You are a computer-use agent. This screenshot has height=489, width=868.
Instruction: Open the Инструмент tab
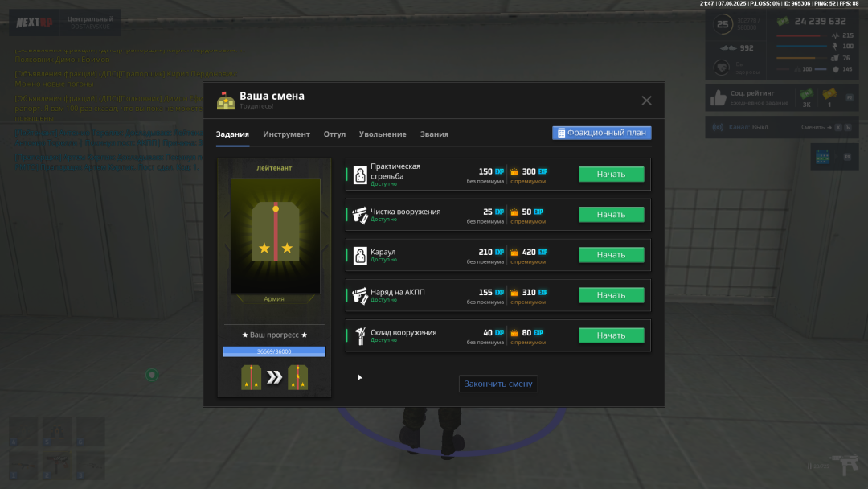click(x=286, y=134)
